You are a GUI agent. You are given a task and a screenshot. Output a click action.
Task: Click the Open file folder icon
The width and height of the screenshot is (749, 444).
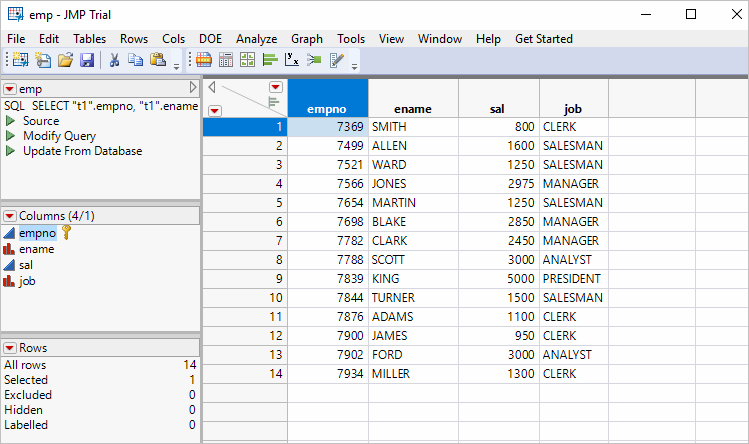point(65,60)
